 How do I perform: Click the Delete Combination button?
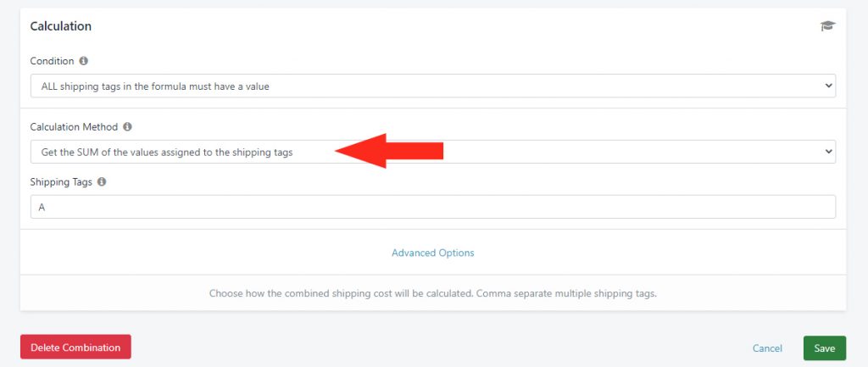coord(75,347)
